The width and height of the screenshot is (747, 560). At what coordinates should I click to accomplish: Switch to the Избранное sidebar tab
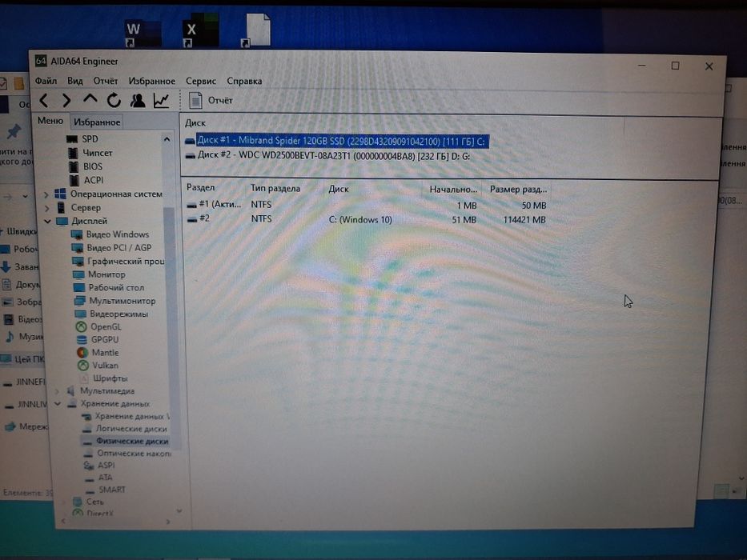[x=97, y=122]
